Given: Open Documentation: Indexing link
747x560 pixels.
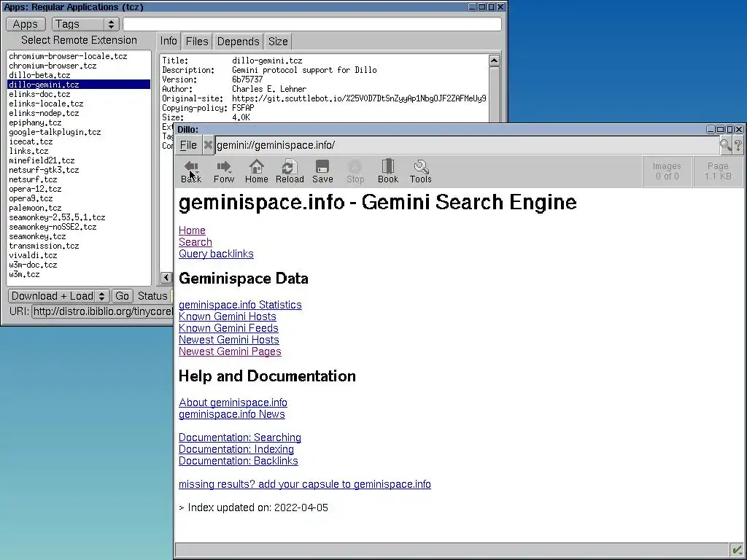Looking at the screenshot, I should click(x=236, y=449).
